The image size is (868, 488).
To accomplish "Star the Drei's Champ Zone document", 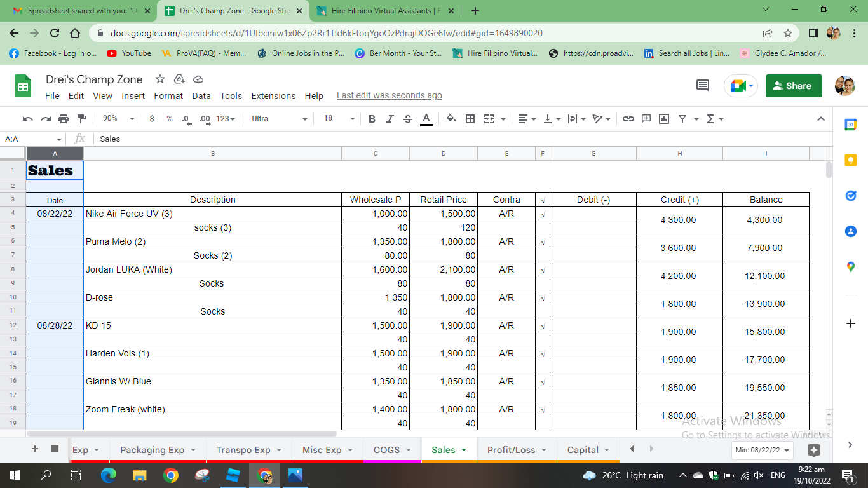I will [160, 79].
